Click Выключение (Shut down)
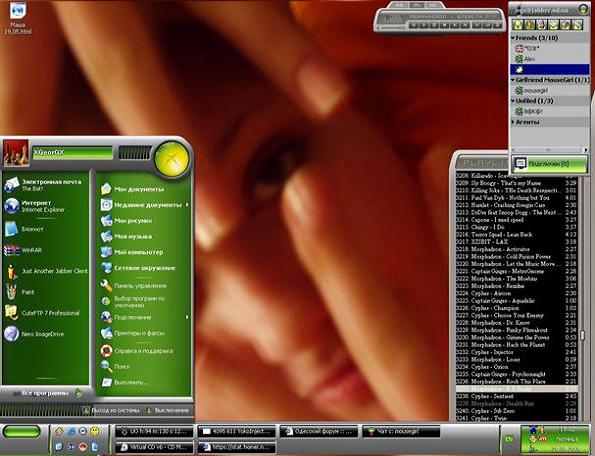This screenshot has height=456, width=595. click(x=168, y=410)
